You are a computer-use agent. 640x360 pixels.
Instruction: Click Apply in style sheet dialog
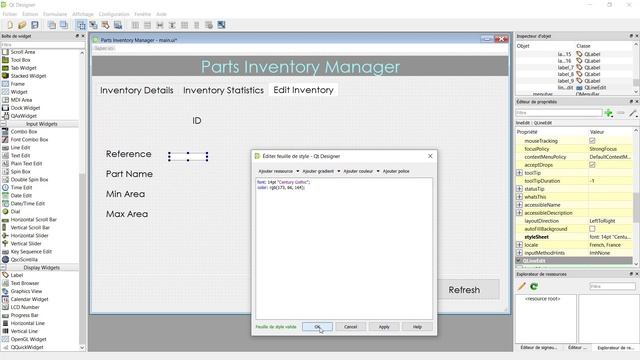[384, 327]
